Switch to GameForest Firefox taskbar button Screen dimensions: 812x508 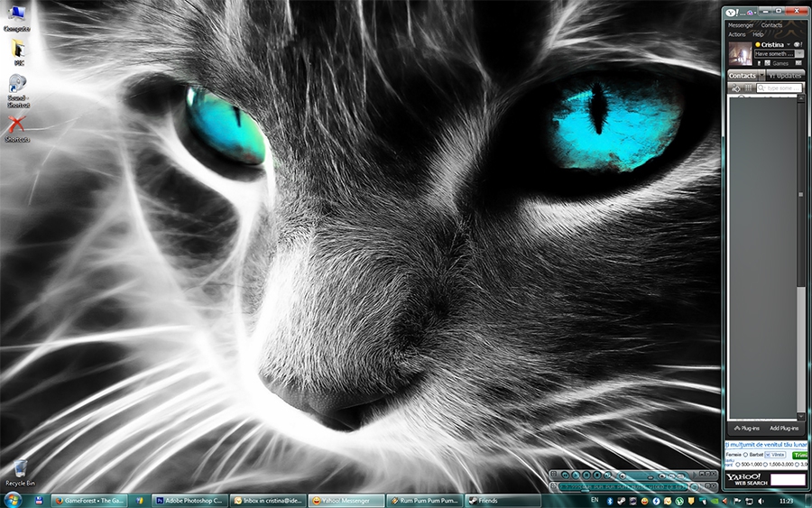coord(89,501)
